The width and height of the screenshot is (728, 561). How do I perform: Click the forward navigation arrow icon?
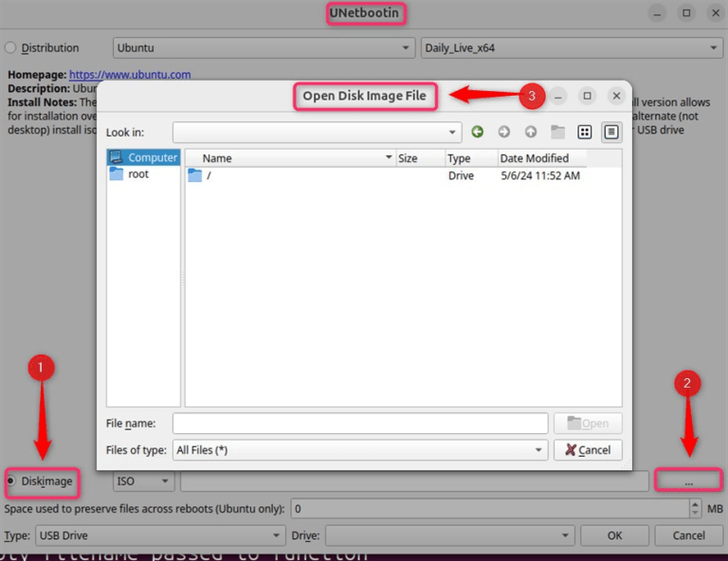tap(503, 133)
